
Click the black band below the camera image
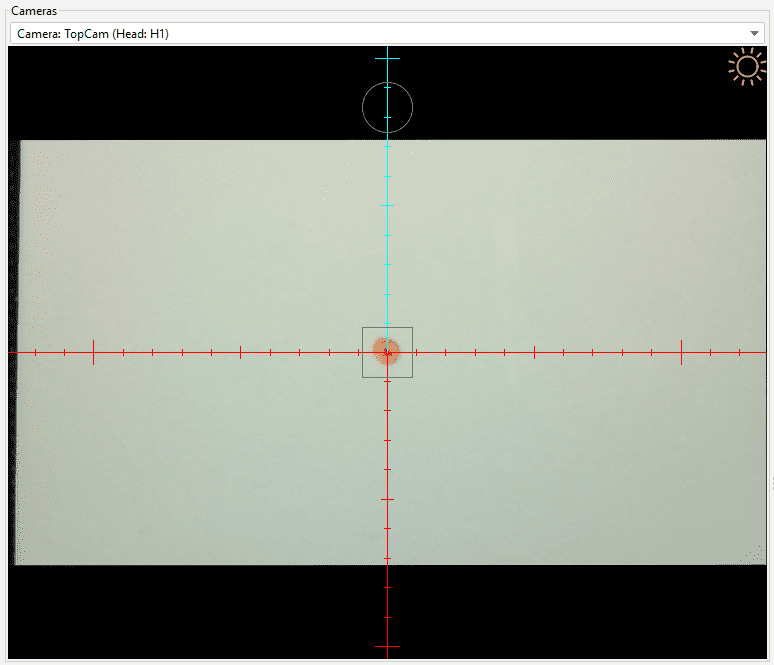[200, 612]
